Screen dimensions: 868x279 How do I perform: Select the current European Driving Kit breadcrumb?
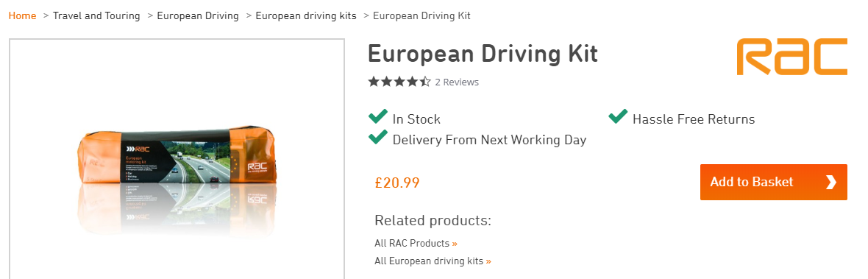click(x=421, y=15)
